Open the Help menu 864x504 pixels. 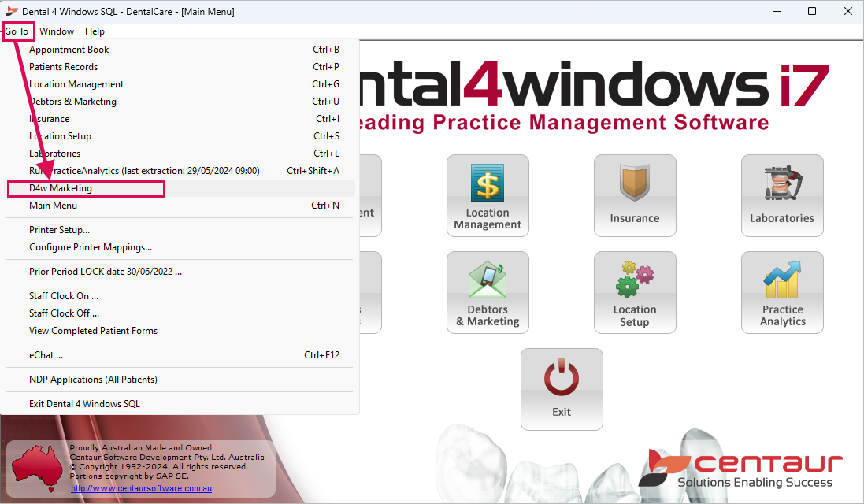(x=95, y=31)
